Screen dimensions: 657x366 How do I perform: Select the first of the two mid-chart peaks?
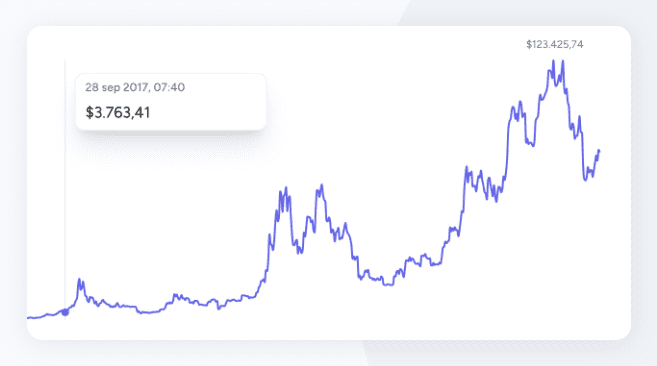(285, 189)
